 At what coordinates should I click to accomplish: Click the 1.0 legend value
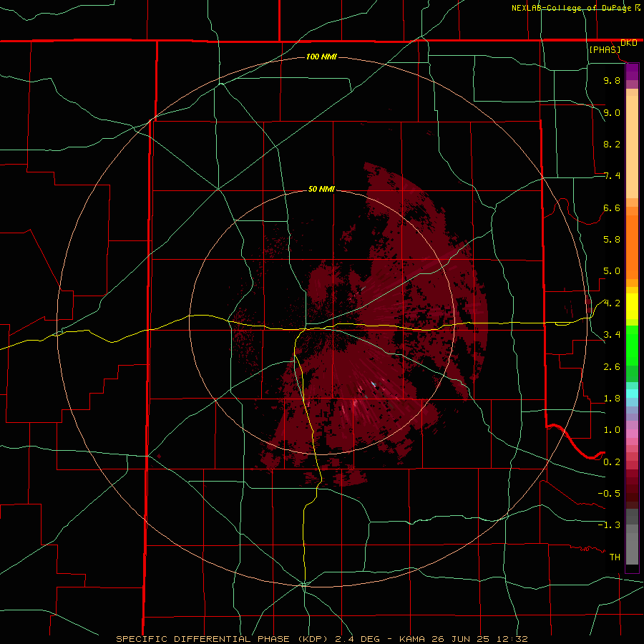tap(612, 430)
